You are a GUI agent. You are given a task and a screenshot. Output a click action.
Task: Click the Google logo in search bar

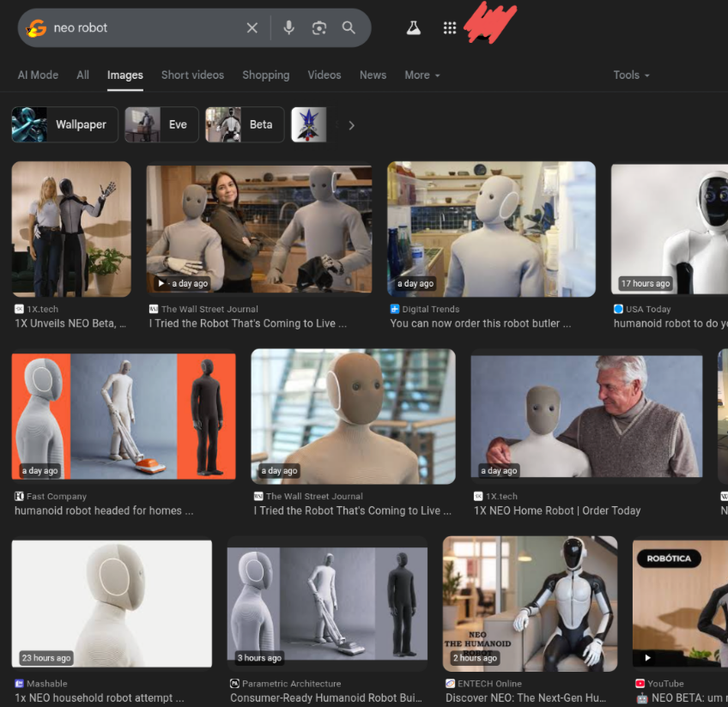pos(37,27)
